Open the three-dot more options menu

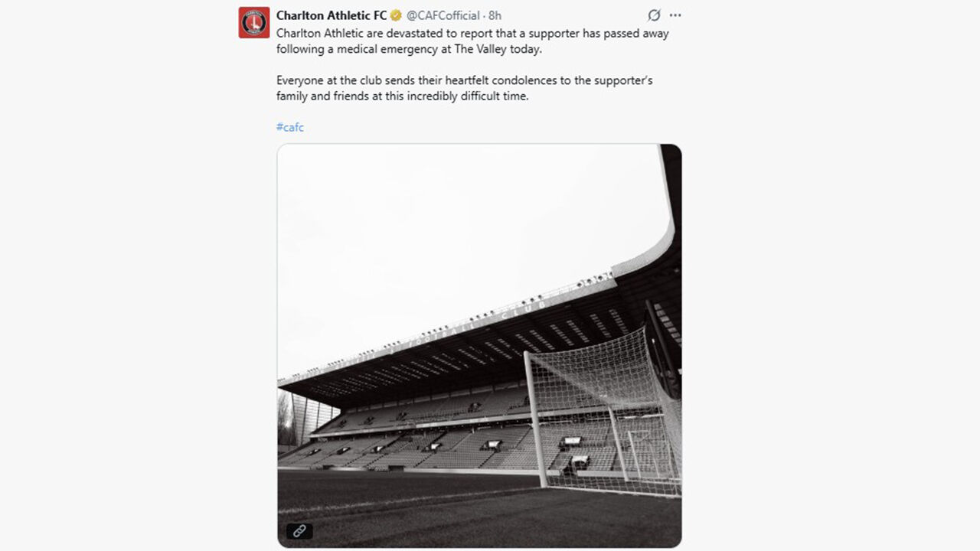(x=675, y=15)
